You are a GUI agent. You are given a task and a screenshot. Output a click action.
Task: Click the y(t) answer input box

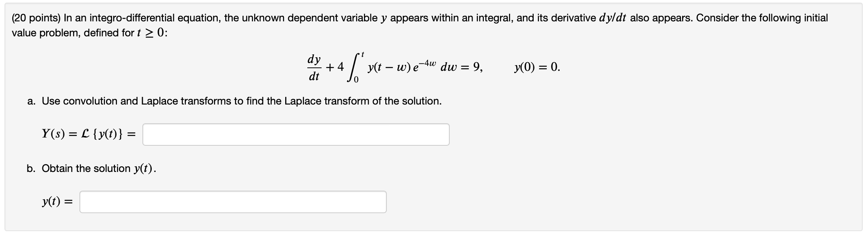coord(232,202)
